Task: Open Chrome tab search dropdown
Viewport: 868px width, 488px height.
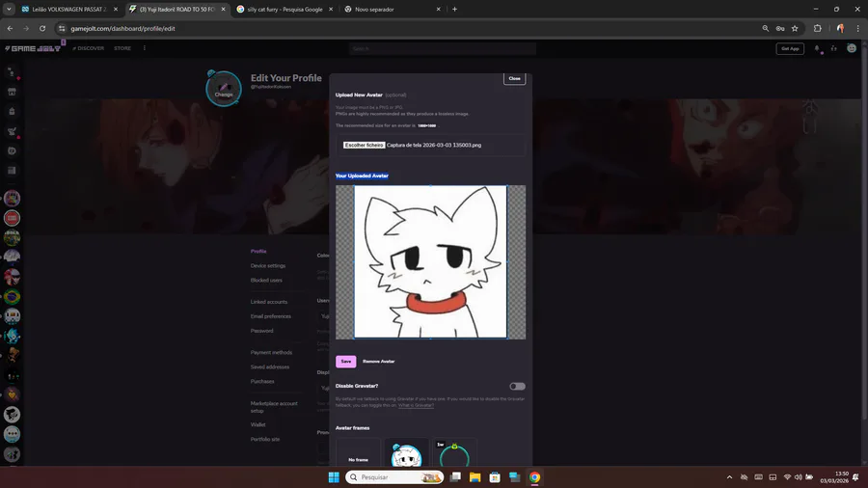Action: [9, 10]
